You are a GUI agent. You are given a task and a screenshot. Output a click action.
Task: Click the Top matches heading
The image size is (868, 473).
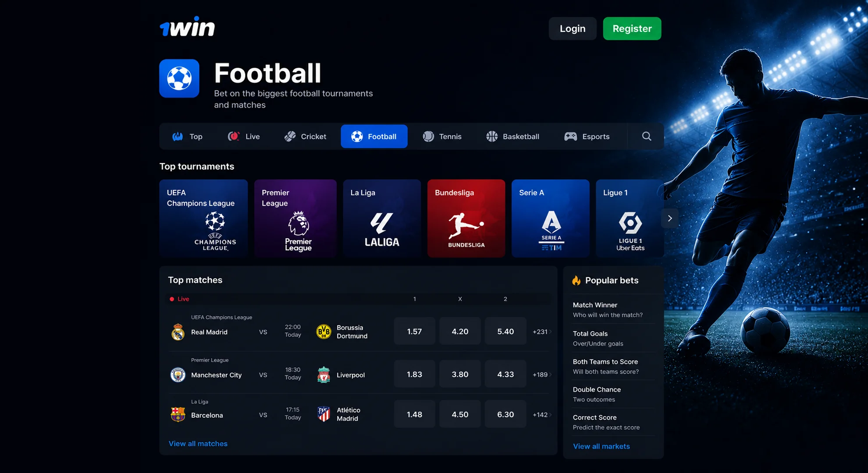pos(195,280)
